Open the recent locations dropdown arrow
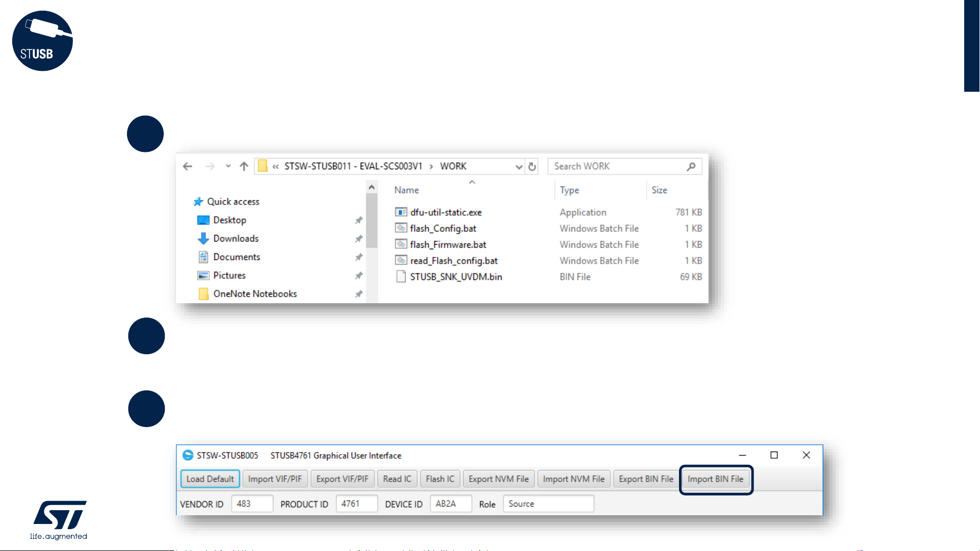This screenshot has height=551, width=980. [228, 166]
